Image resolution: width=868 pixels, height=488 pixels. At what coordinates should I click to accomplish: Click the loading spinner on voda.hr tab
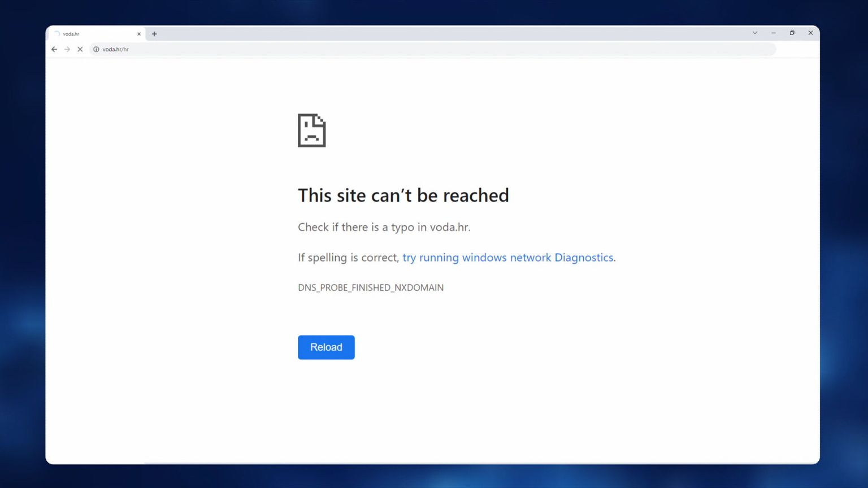coord(57,34)
